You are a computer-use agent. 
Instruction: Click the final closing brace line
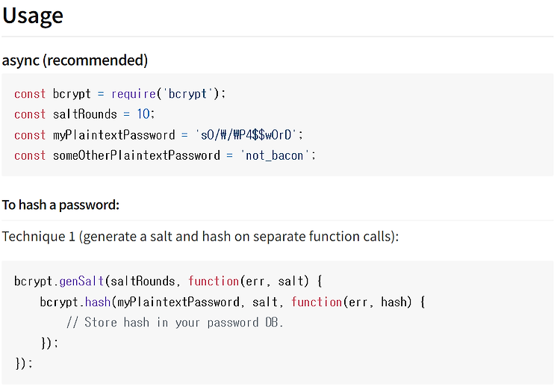[x=24, y=364]
